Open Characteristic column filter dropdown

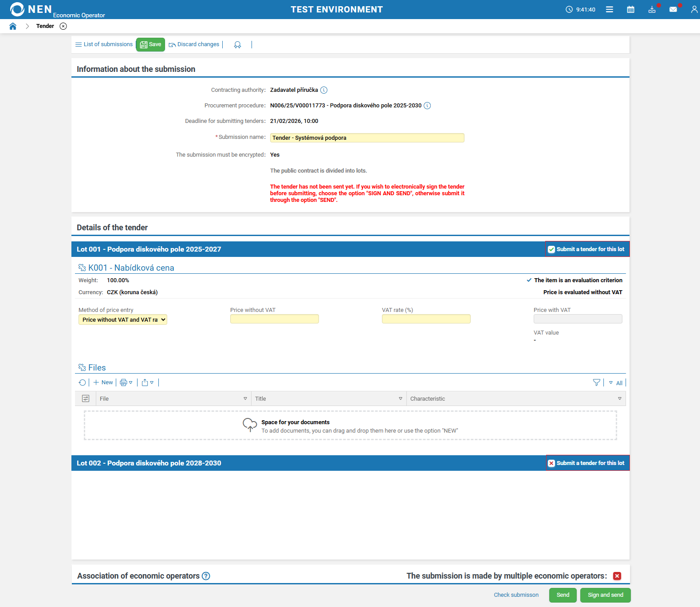click(620, 398)
